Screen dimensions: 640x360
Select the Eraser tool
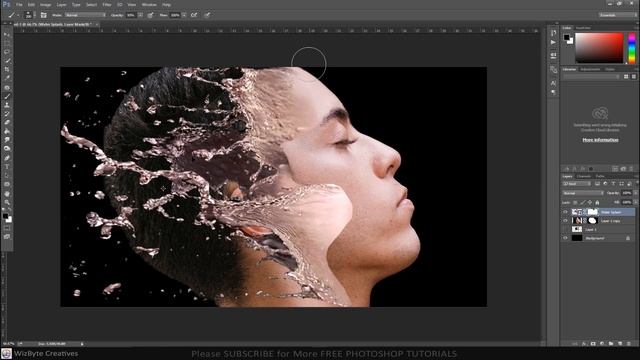pyautogui.click(x=7, y=122)
